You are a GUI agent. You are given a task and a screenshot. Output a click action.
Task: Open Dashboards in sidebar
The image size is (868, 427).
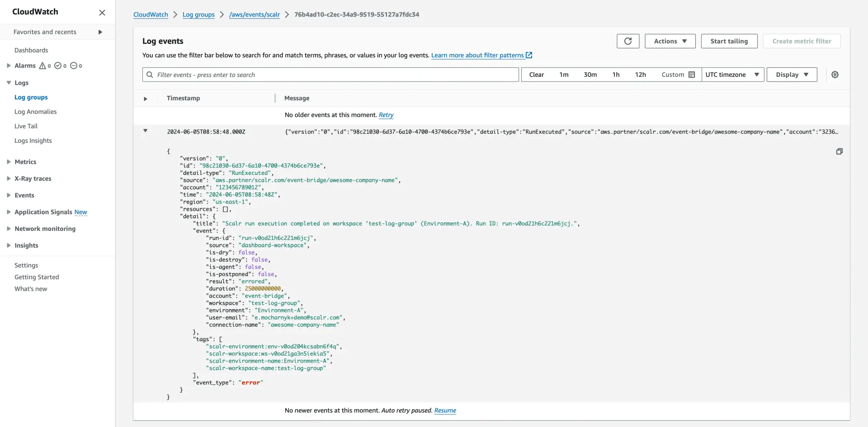click(x=31, y=50)
